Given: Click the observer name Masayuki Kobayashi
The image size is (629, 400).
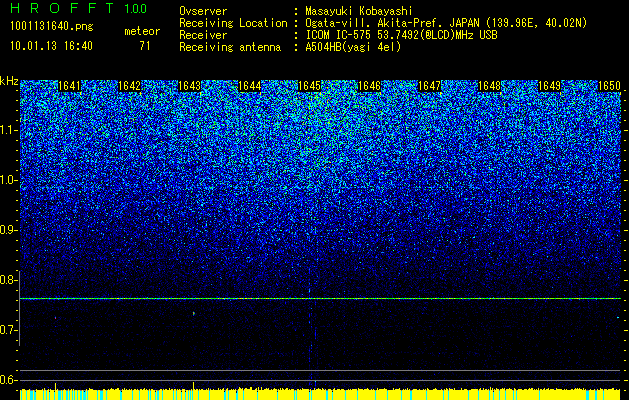Looking at the screenshot, I should pyautogui.click(x=359, y=12).
